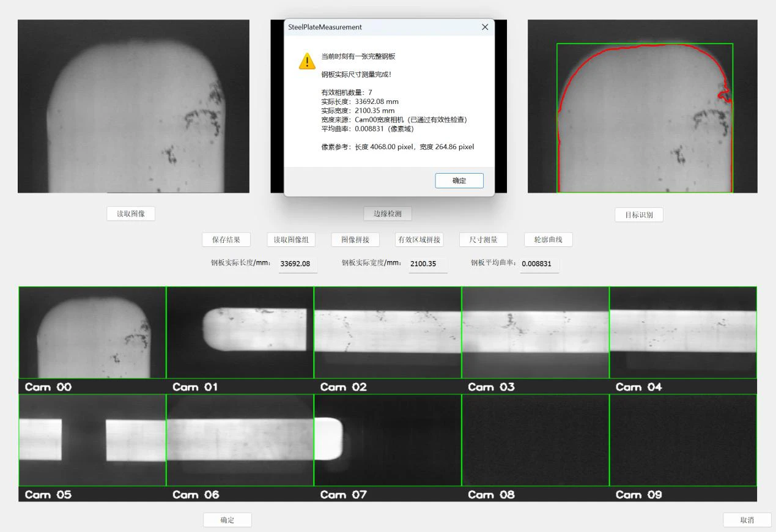
Task: Select the Cam 09 camera thumbnail
Action: 683,440
